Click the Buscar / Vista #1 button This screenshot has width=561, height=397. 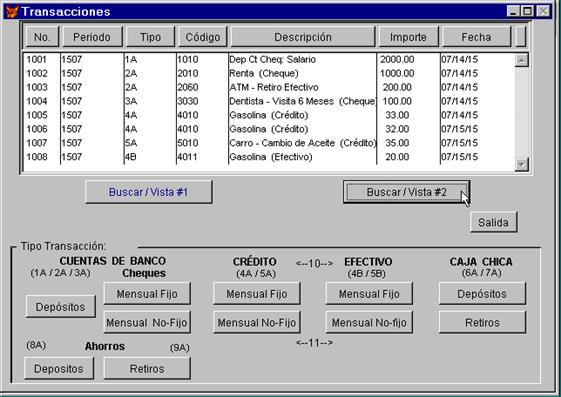coord(148,192)
